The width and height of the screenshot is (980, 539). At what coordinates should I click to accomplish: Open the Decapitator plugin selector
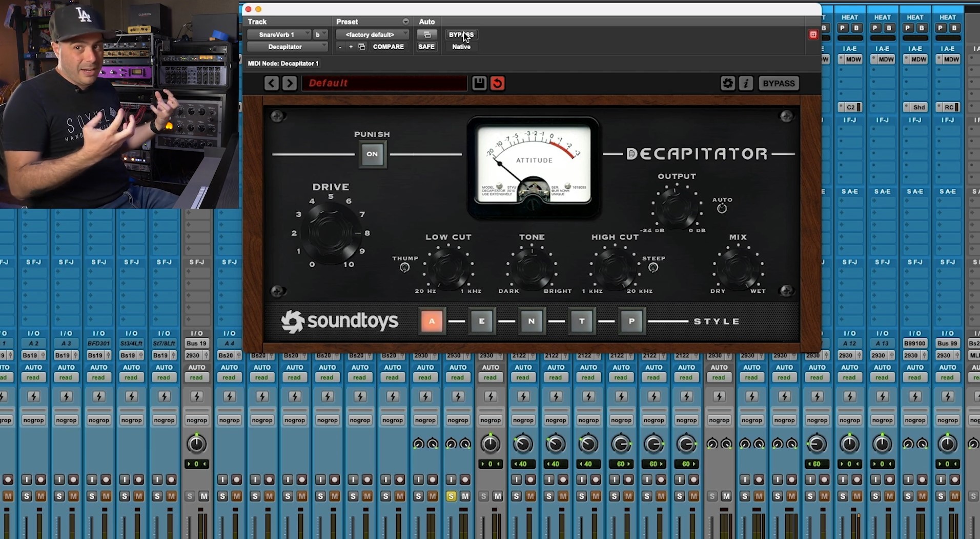click(288, 47)
